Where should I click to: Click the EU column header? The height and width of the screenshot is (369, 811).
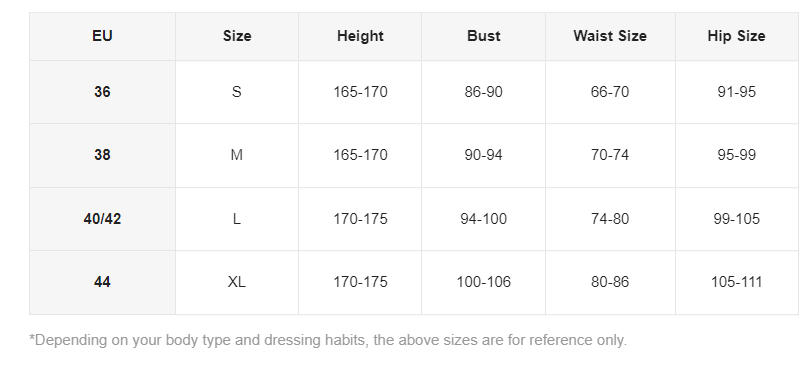pos(102,36)
